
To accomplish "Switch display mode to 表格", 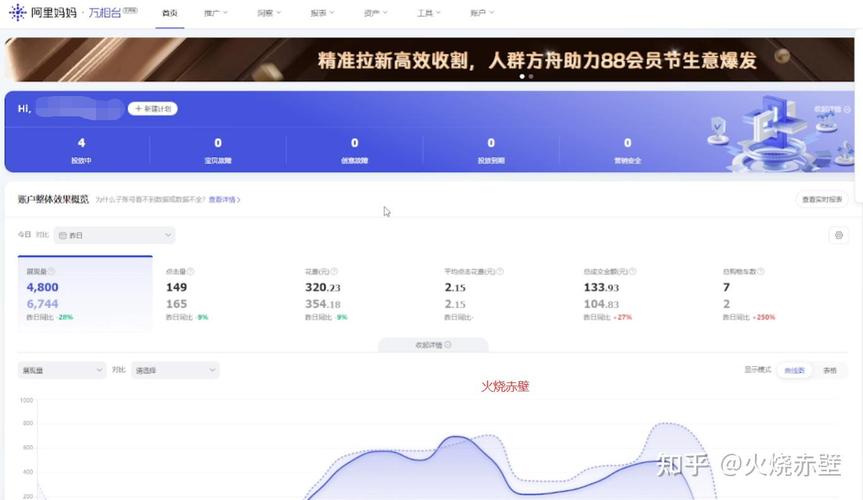I will (829, 371).
